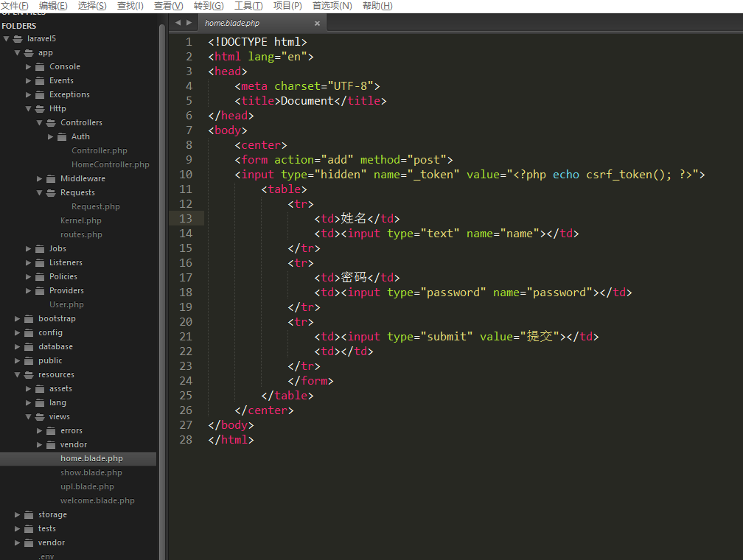Click the Listeners folder icon
The height and width of the screenshot is (560, 743).
40,262
